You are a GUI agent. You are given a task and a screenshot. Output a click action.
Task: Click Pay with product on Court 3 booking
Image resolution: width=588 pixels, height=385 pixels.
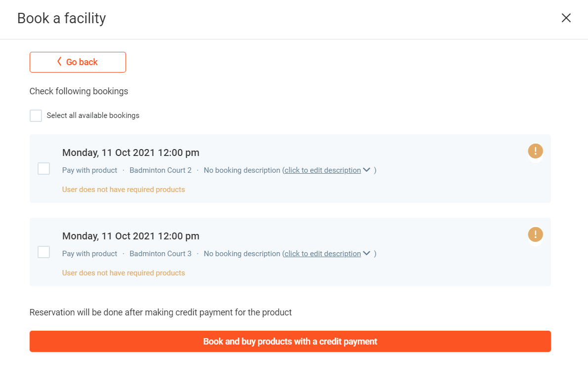(x=89, y=254)
